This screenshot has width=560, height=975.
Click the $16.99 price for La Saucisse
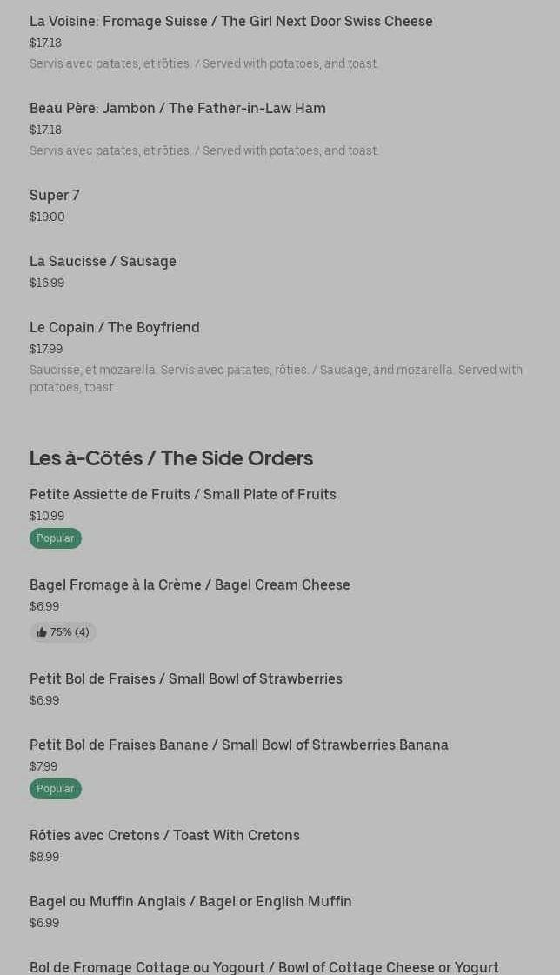tap(47, 283)
